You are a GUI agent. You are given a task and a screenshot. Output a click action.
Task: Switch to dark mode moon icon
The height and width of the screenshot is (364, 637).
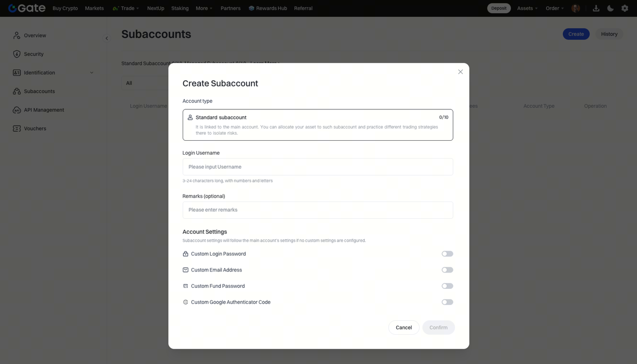pos(610,8)
